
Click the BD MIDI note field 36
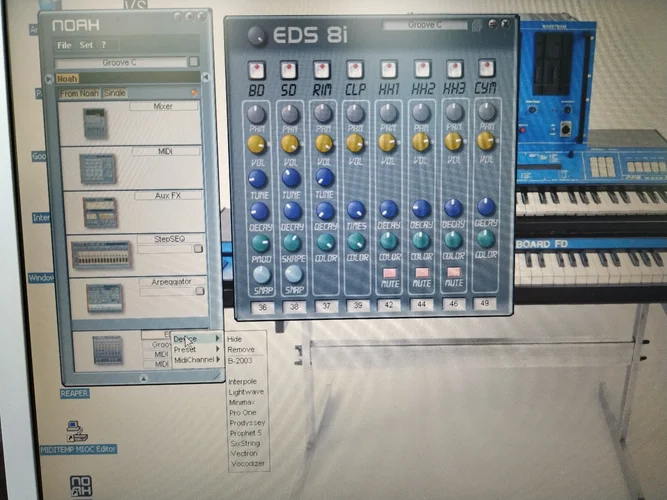(x=262, y=307)
